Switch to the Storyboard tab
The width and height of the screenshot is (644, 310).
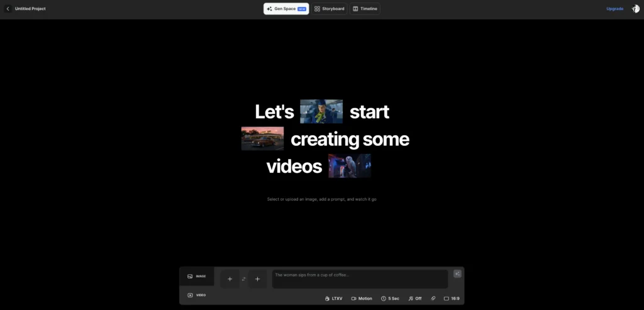pos(330,9)
